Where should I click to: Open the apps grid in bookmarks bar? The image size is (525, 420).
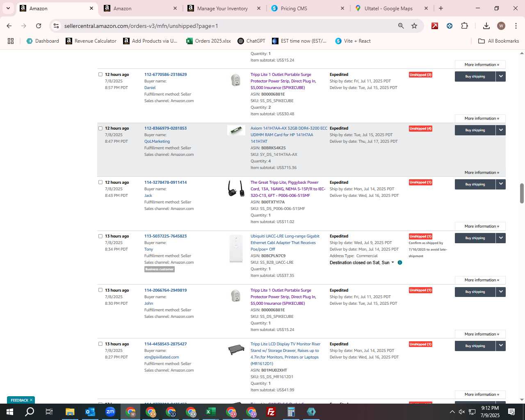coord(11,41)
